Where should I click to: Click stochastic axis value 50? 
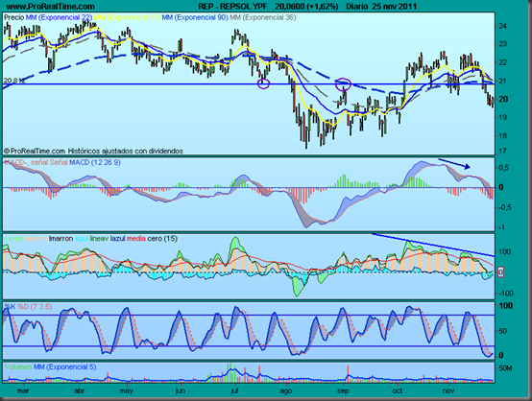click(x=503, y=331)
